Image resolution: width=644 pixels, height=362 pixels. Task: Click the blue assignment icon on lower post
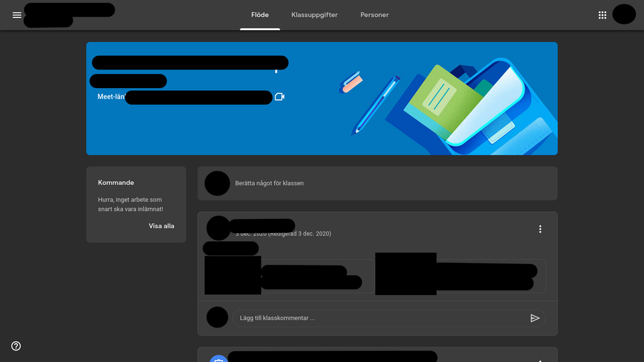point(218,358)
